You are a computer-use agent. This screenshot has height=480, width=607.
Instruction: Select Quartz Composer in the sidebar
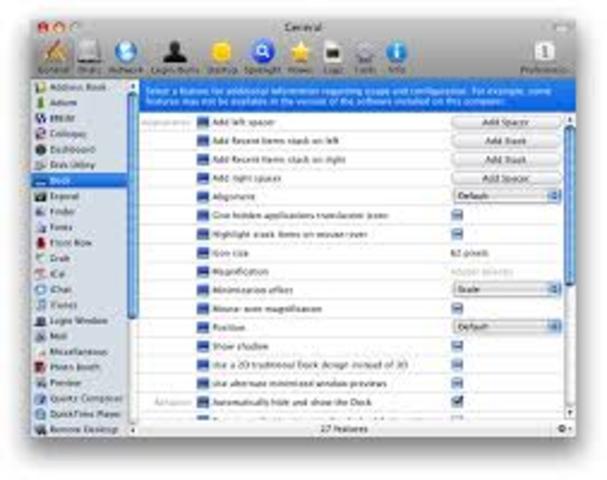coord(79,398)
